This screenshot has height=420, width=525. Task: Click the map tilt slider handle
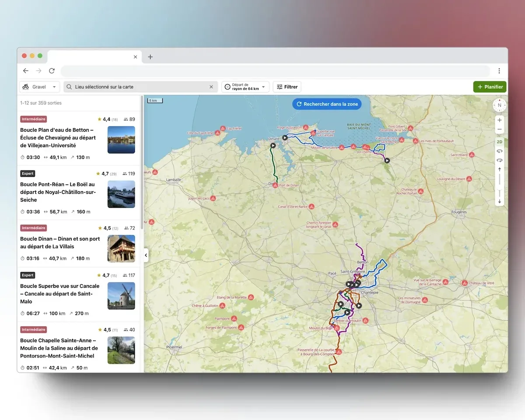click(499, 187)
